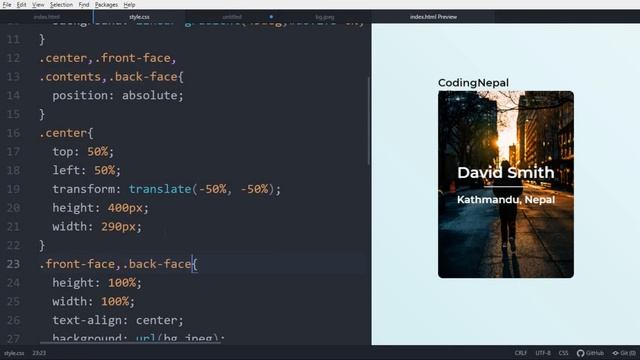
Task: Open the Edit menu
Action: pyautogui.click(x=22, y=5)
